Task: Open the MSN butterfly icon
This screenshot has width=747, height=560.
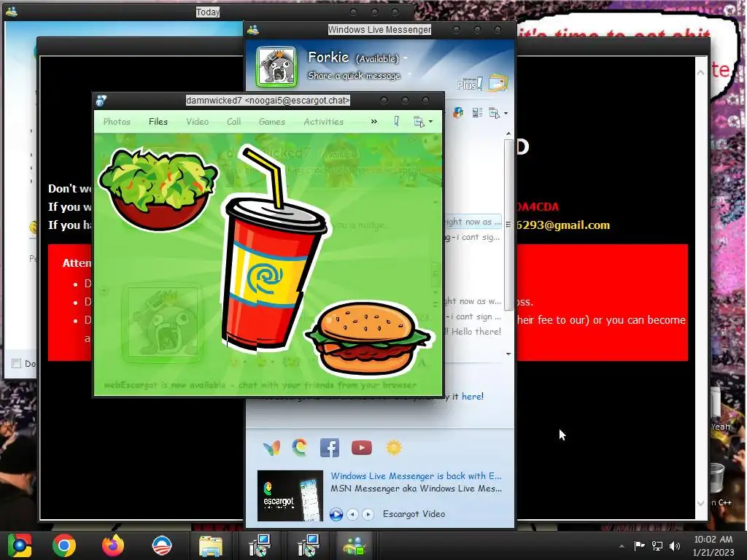Action: (x=271, y=448)
